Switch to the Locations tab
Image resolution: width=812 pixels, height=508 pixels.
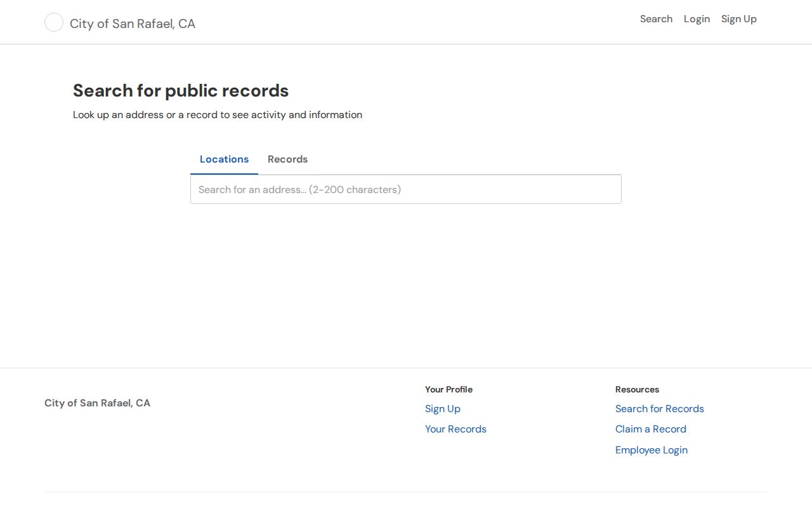[x=224, y=159]
